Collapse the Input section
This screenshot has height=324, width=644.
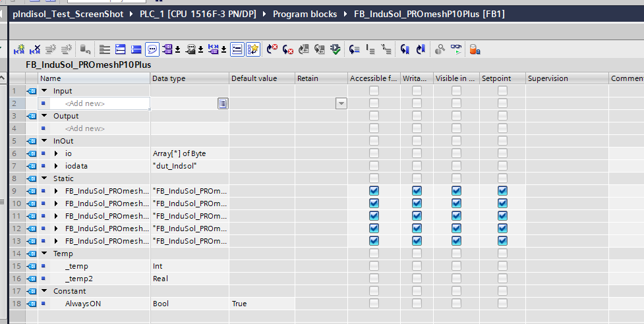pyautogui.click(x=44, y=91)
